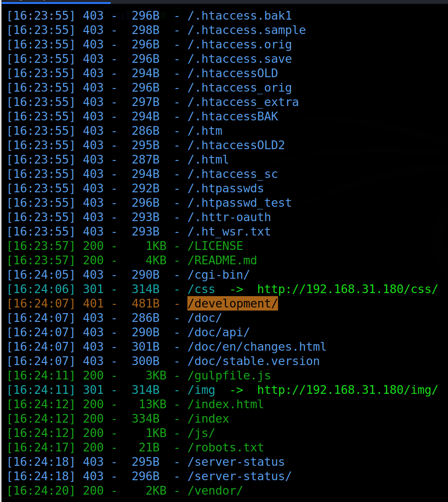The height and width of the screenshot is (502, 448).
Task: Select the /.htaccessOLD2 path
Action: point(236,145)
